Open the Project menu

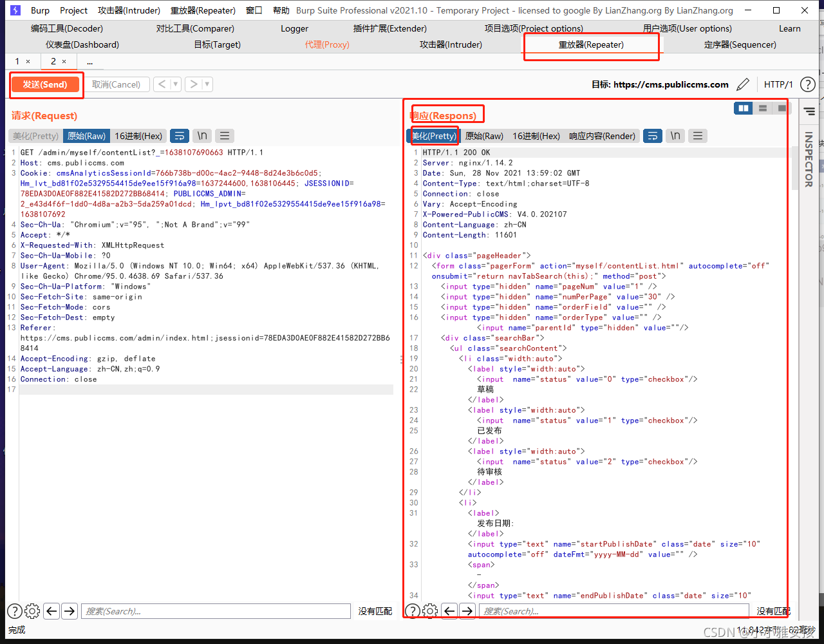tap(73, 10)
